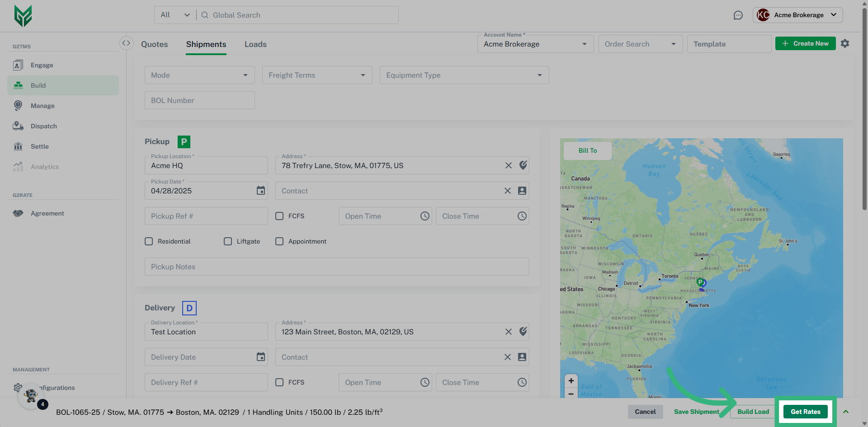This screenshot has width=868, height=427.
Task: Collapse the sidebar using the arrows icon
Action: [126, 43]
